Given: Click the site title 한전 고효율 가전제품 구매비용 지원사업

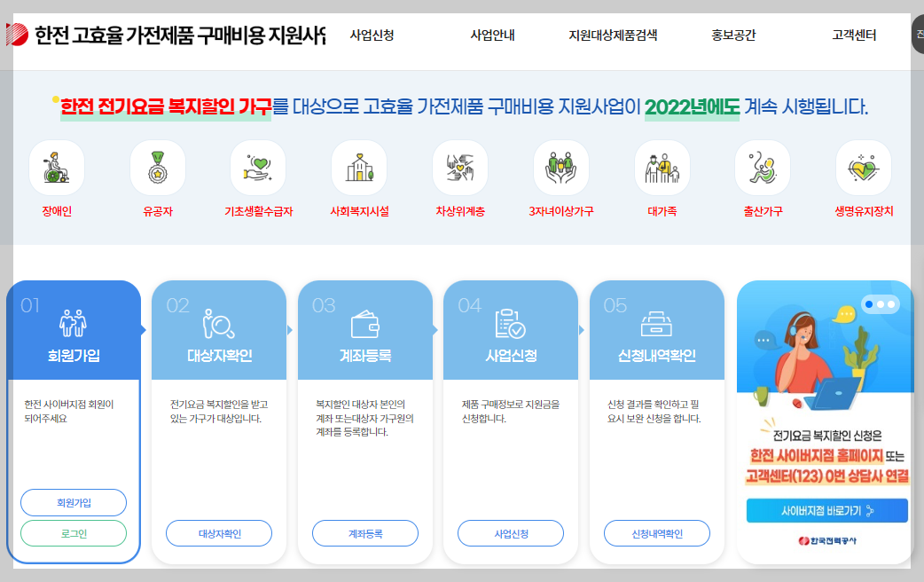Looking at the screenshot, I should (x=180, y=35).
